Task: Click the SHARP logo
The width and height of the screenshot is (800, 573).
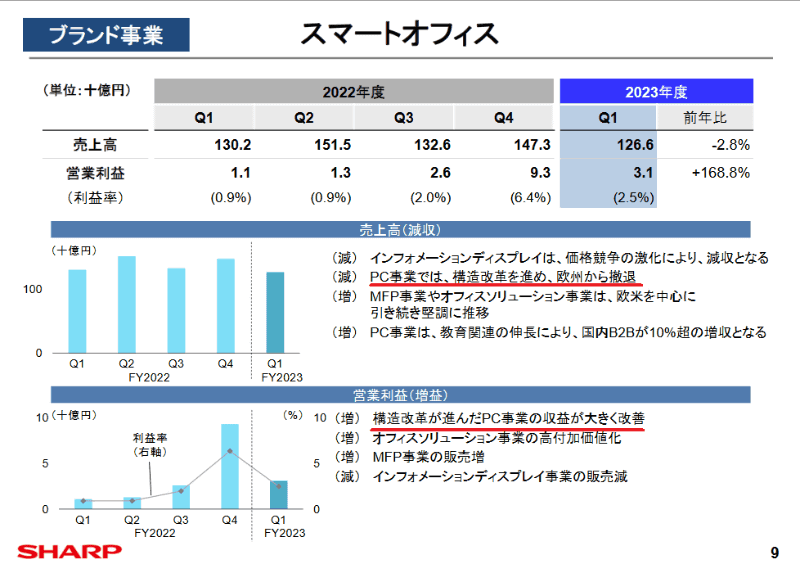Action: (x=69, y=552)
